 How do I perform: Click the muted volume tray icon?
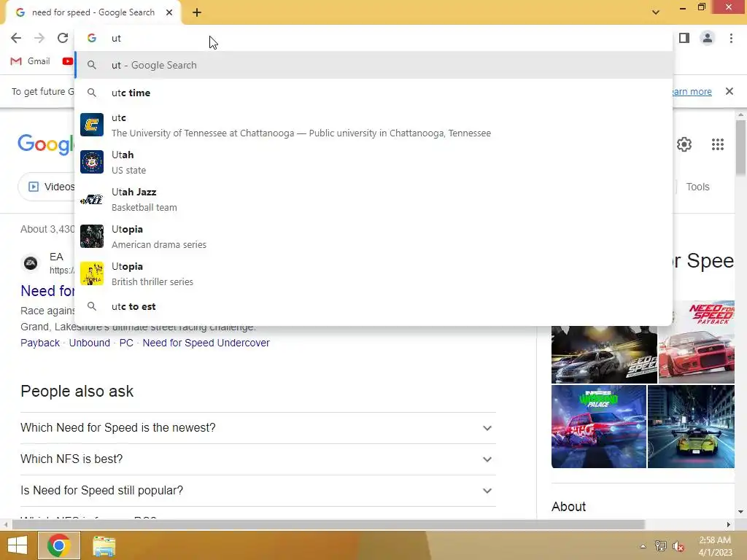point(678,546)
